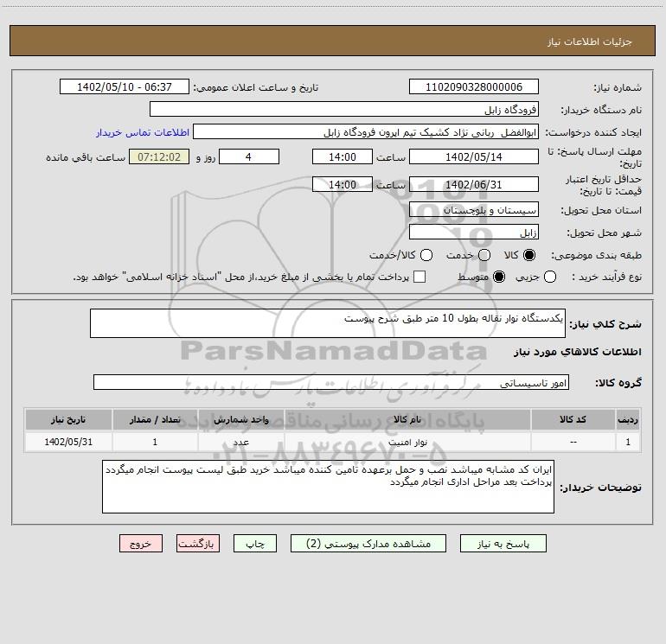Click the واحد شمارش column header

240,420
